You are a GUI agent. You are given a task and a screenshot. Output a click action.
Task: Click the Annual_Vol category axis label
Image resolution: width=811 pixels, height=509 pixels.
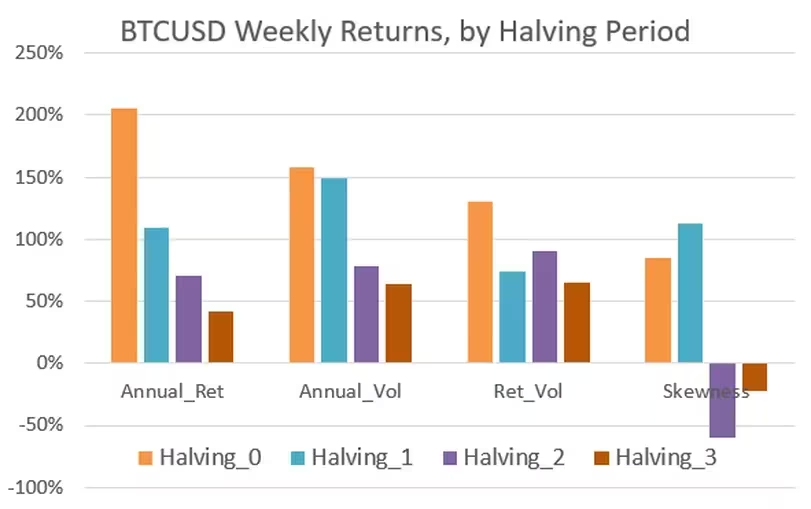point(349,391)
